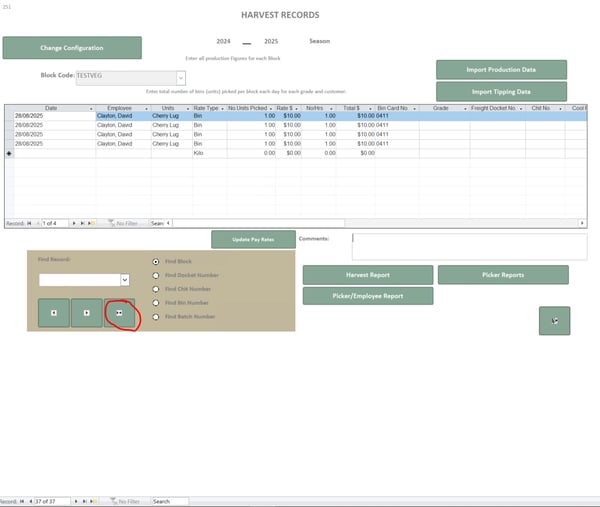Click the Bin Card No column header

point(396,108)
